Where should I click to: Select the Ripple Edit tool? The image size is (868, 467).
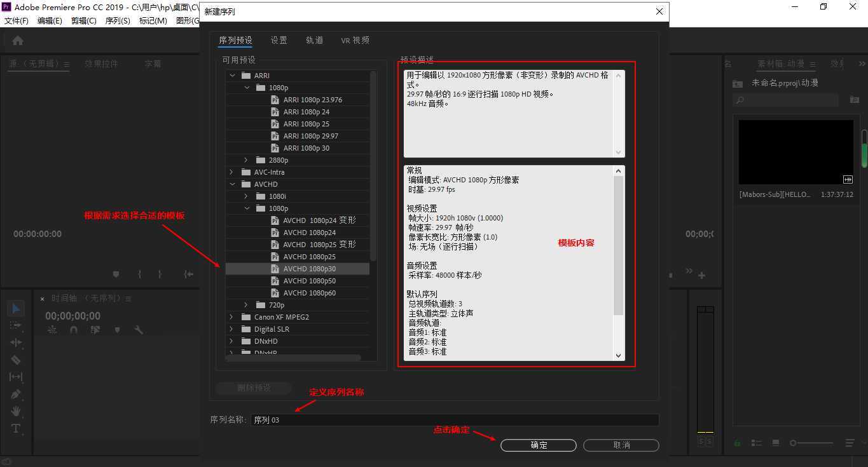(16, 342)
